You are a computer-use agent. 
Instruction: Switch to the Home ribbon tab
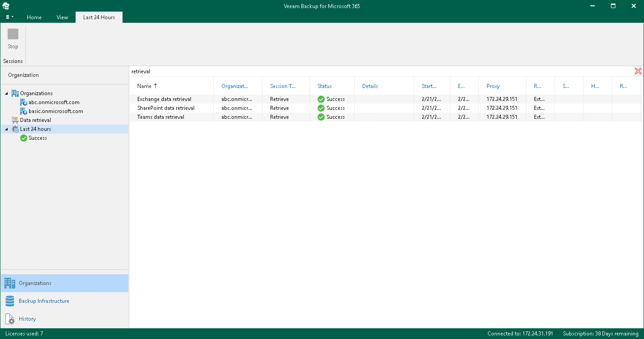34,17
